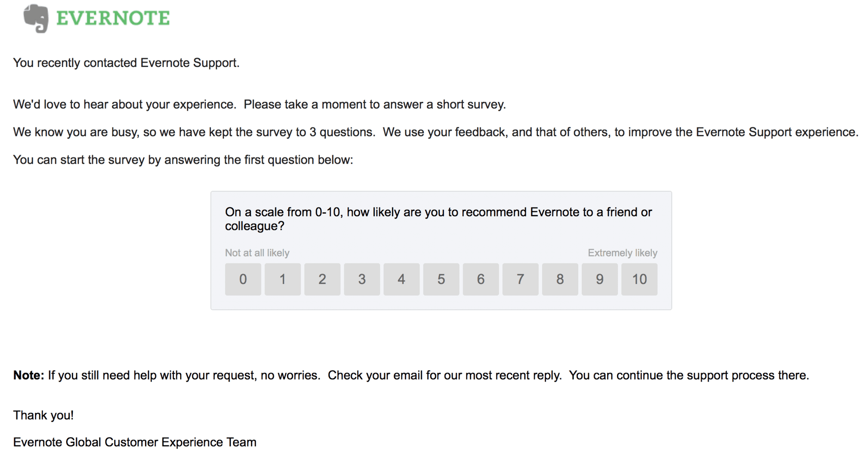Select the number 9 rating box
This screenshot has width=868, height=461.
tap(600, 279)
